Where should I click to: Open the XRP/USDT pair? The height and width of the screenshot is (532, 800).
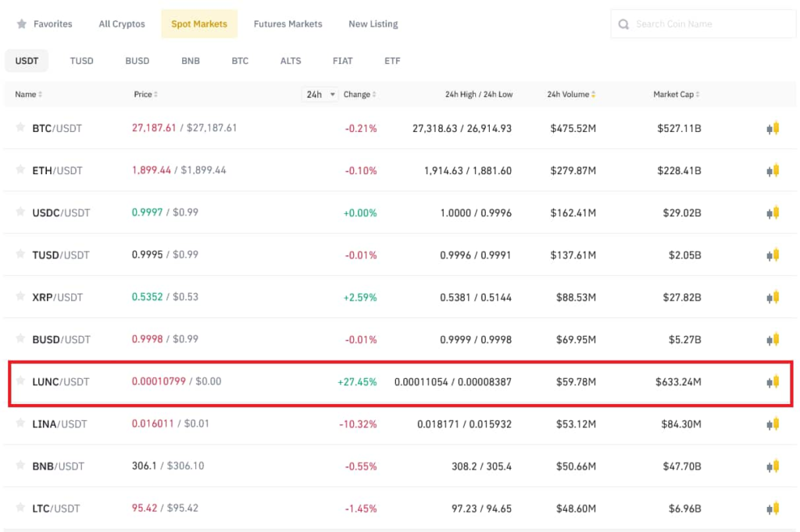click(57, 298)
